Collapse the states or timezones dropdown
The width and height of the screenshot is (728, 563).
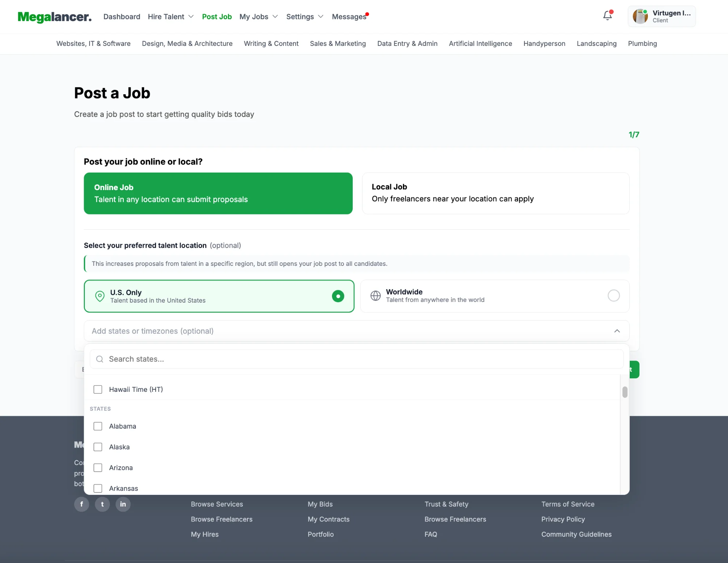click(617, 331)
